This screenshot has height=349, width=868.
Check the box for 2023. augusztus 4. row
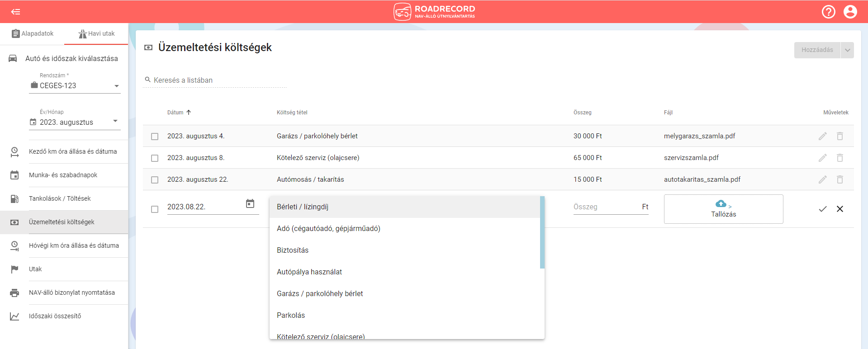(155, 137)
